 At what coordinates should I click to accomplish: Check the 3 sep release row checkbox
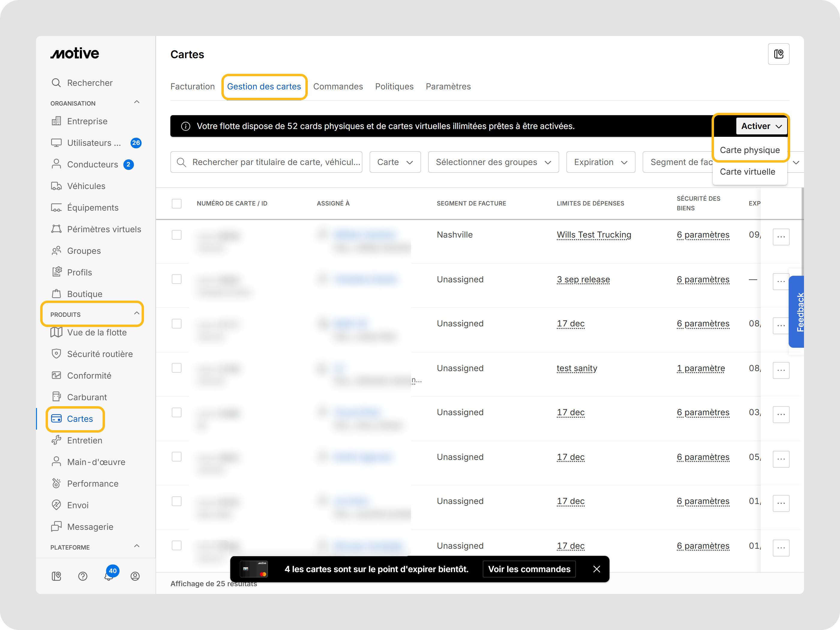point(177,280)
